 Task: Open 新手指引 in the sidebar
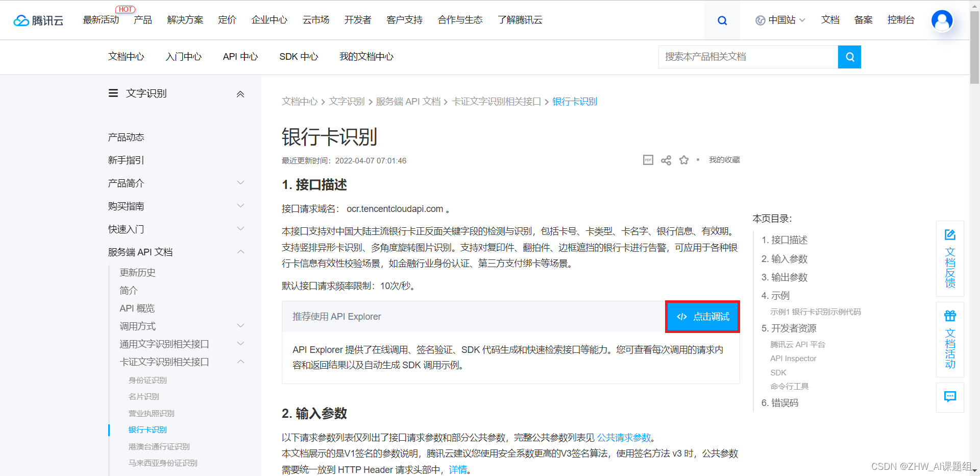tap(126, 160)
